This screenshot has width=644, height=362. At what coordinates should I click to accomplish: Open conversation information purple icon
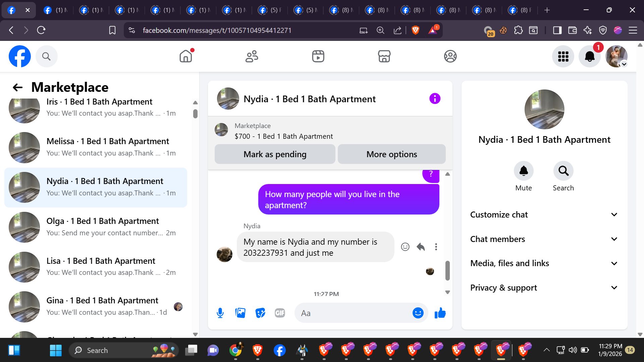[435, 99]
